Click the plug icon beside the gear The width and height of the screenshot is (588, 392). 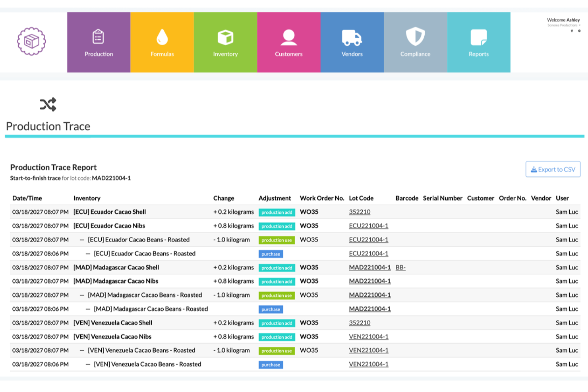coord(572,30)
